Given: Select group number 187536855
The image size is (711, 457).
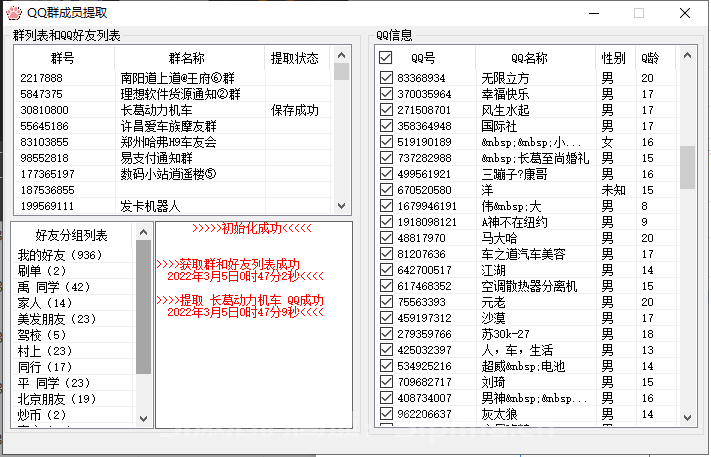Looking at the screenshot, I should tap(172, 190).
